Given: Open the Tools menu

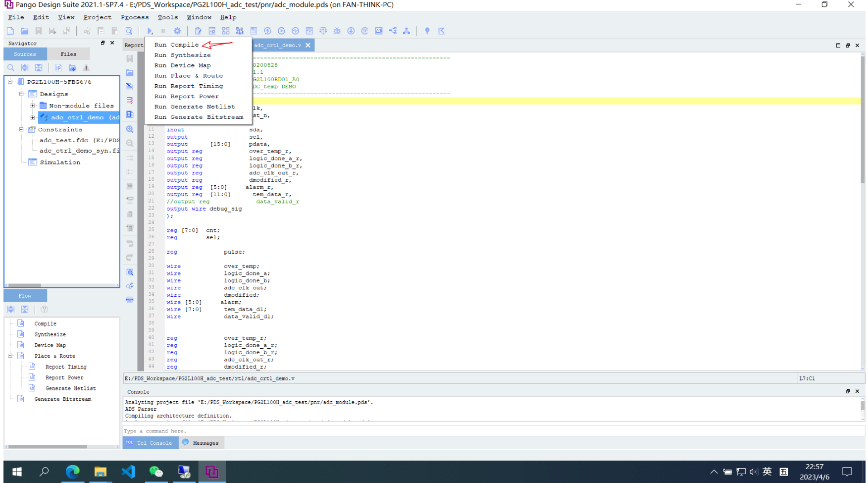Looking at the screenshot, I should click(x=168, y=17).
